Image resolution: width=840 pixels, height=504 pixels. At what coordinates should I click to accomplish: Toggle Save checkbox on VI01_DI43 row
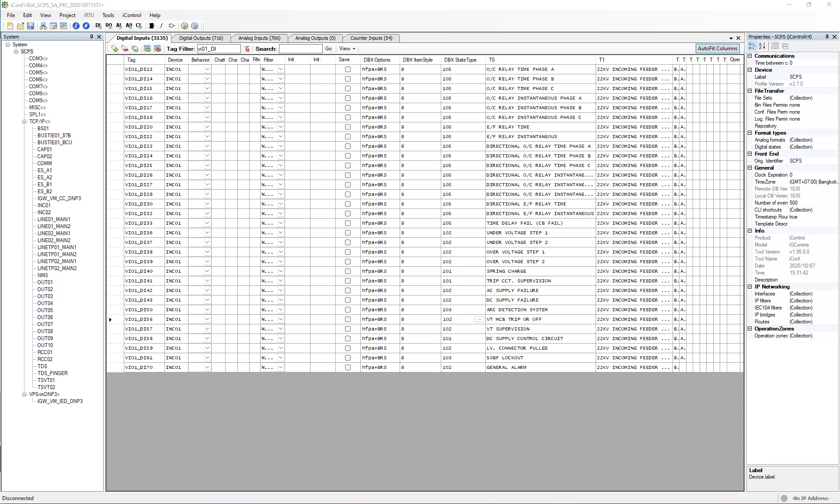[348, 300]
